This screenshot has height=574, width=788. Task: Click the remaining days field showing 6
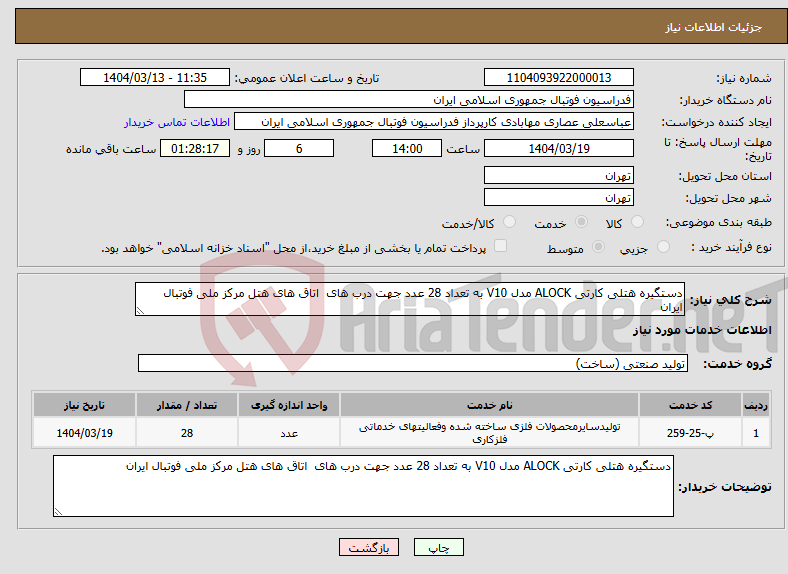[299, 148]
